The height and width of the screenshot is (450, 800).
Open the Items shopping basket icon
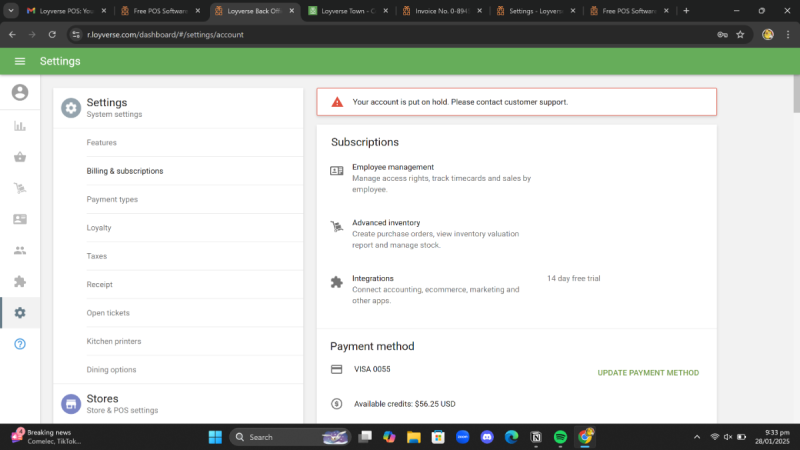20,157
